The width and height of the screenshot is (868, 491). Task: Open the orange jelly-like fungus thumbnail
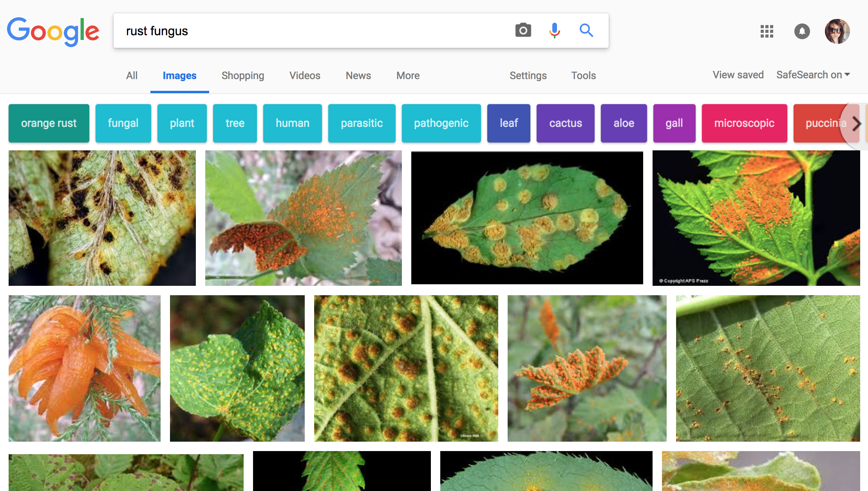85,368
